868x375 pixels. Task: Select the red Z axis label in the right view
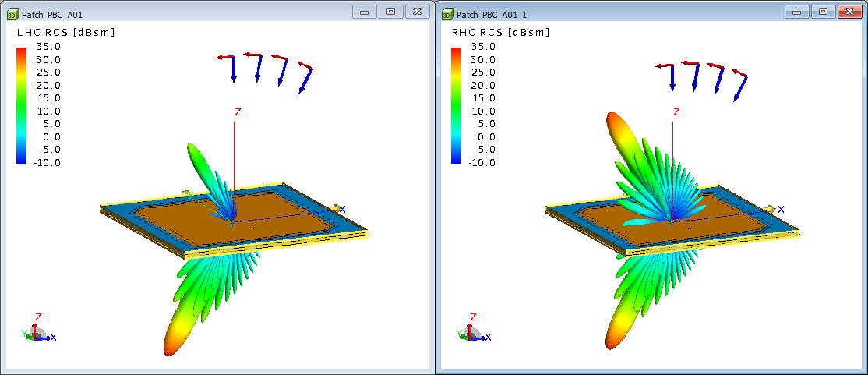coord(676,112)
